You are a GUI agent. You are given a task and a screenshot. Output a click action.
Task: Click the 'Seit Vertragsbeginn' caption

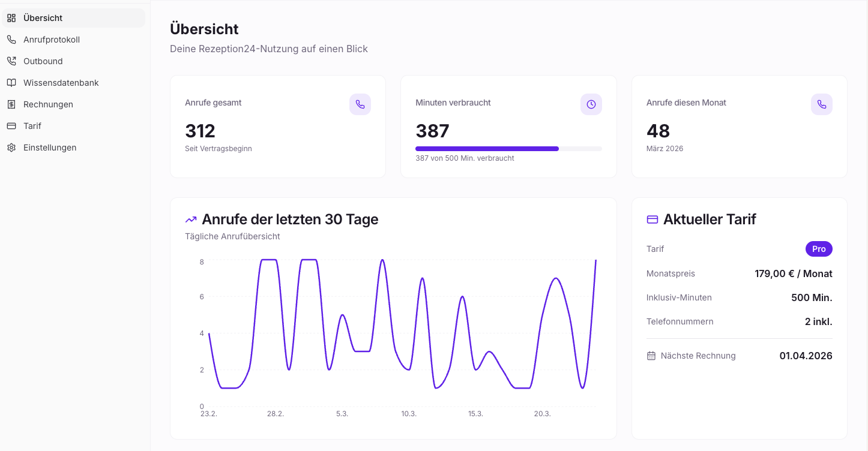(219, 149)
